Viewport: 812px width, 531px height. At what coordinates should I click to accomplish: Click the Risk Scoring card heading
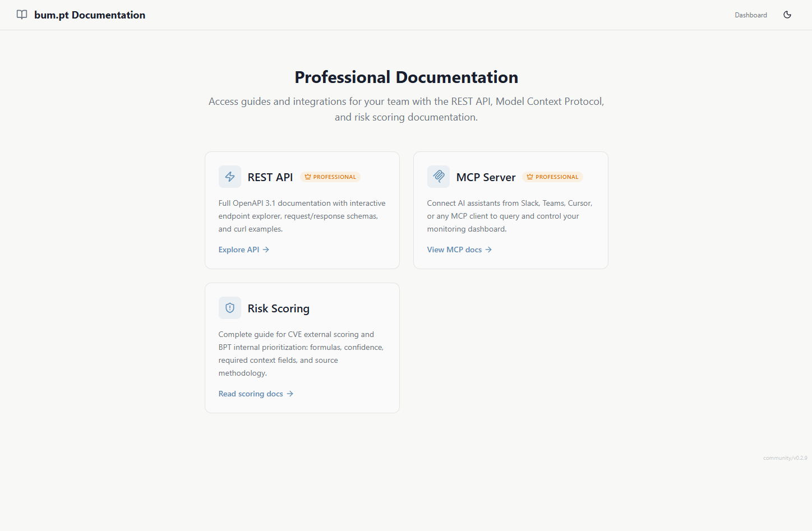[279, 308]
